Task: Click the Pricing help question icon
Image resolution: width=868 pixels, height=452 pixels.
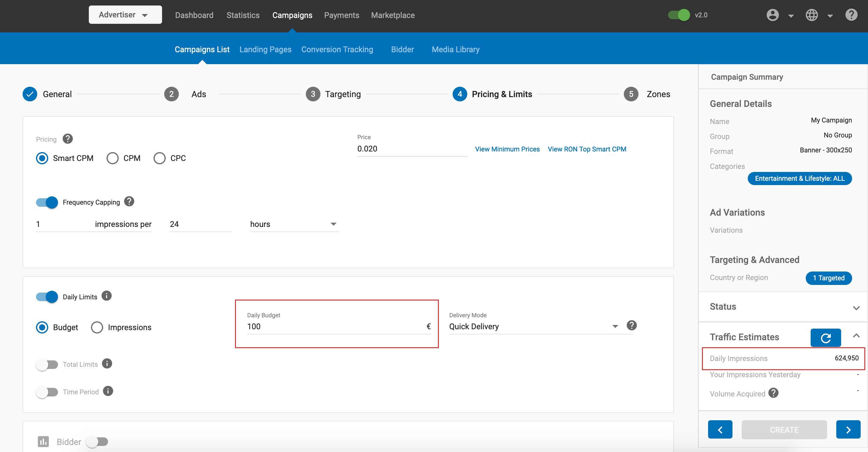Action: click(68, 139)
